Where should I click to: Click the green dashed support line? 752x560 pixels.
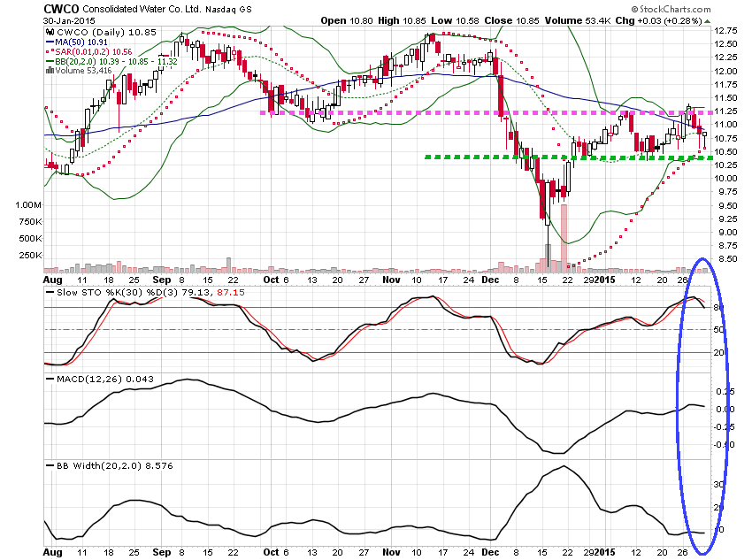click(x=569, y=157)
